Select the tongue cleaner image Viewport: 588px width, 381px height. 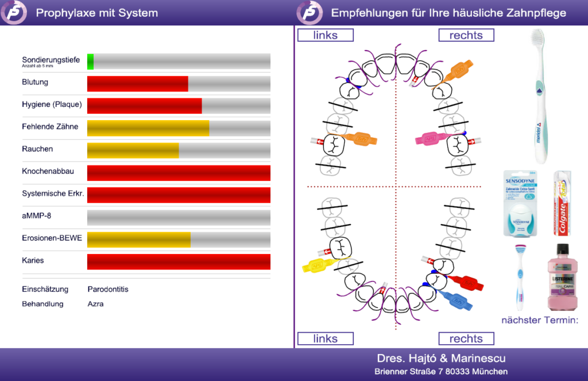(520, 277)
